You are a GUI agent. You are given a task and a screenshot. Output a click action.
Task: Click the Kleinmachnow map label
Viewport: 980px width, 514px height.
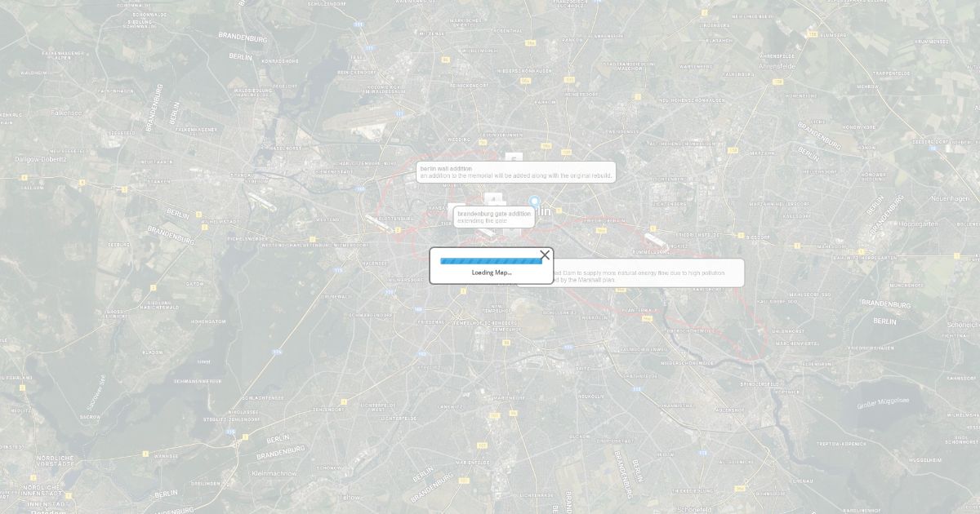[x=274, y=473]
